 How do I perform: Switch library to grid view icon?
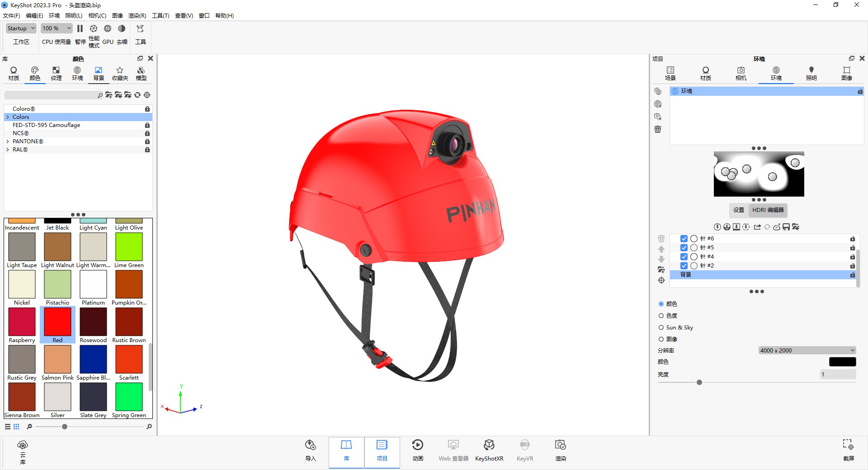coord(16,427)
